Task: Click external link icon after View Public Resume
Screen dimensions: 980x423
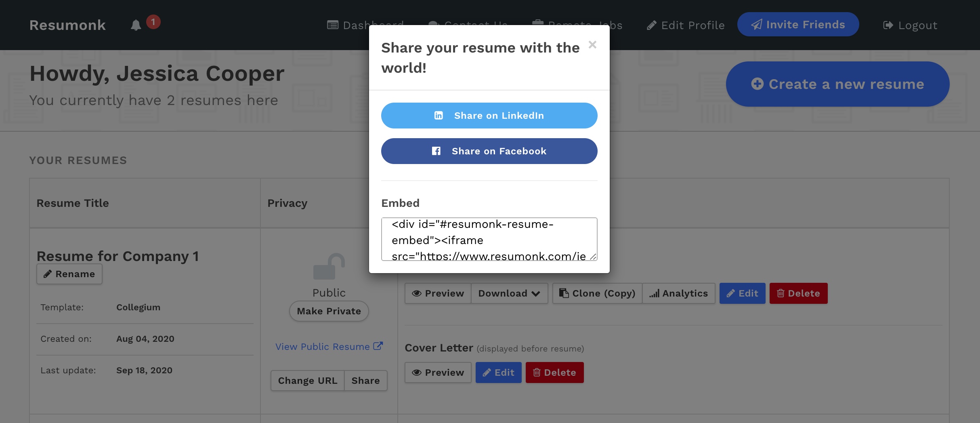Action: (x=378, y=346)
